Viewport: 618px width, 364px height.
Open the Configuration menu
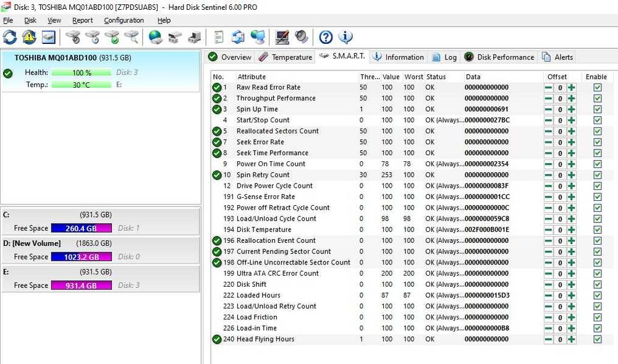[x=124, y=20]
